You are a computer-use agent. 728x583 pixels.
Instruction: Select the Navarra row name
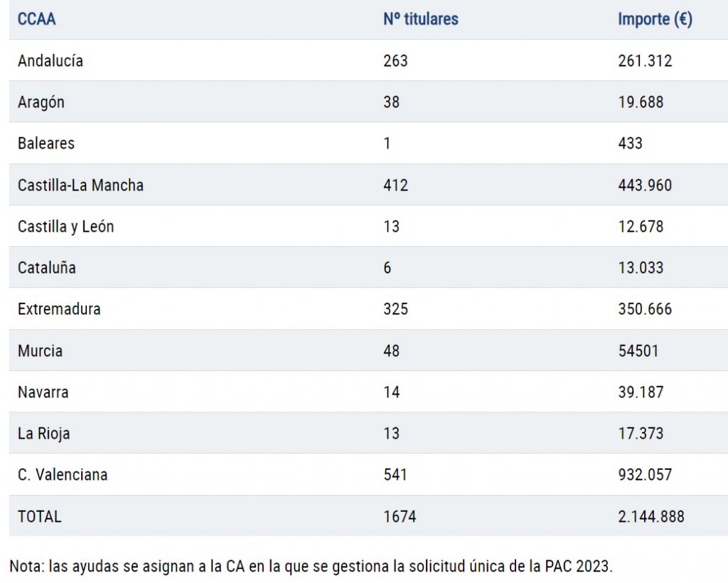(43, 392)
